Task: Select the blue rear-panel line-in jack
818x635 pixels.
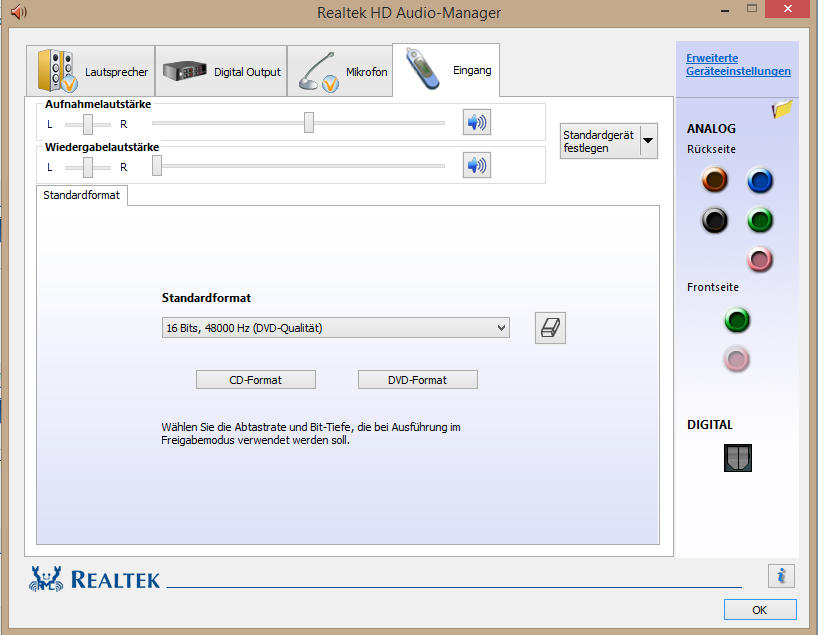Action: tap(760, 181)
